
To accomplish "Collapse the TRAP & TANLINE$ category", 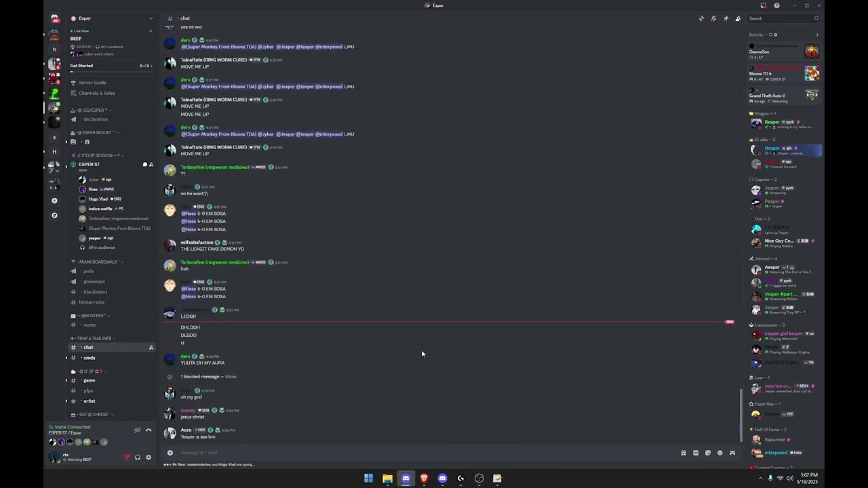I will pos(92,338).
